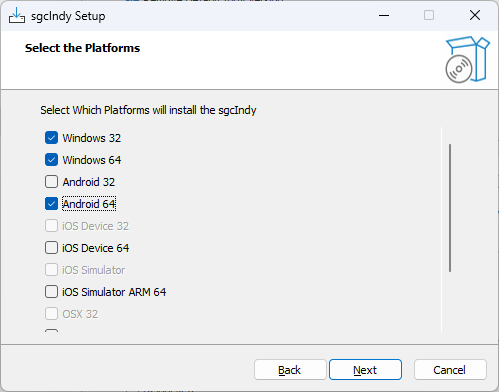
Task: Click the software box and disc icon
Action: point(467,59)
